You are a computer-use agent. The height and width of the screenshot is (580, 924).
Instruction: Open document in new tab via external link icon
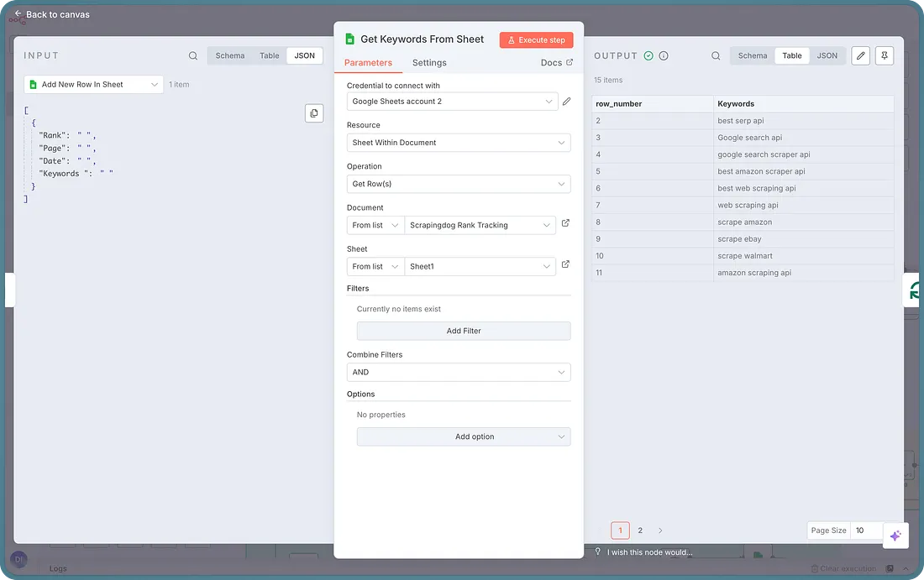(565, 223)
